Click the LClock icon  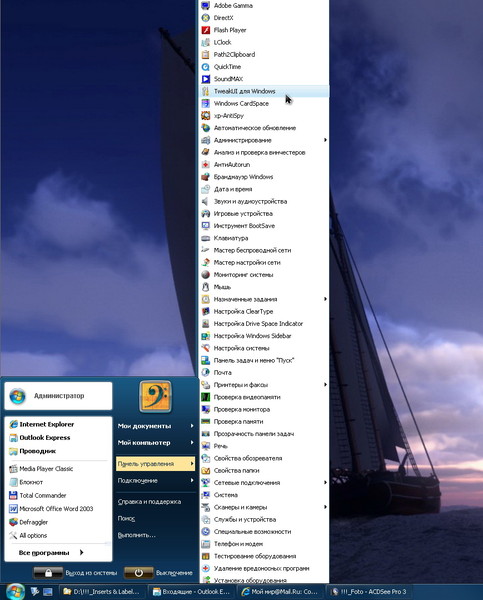tap(206, 42)
